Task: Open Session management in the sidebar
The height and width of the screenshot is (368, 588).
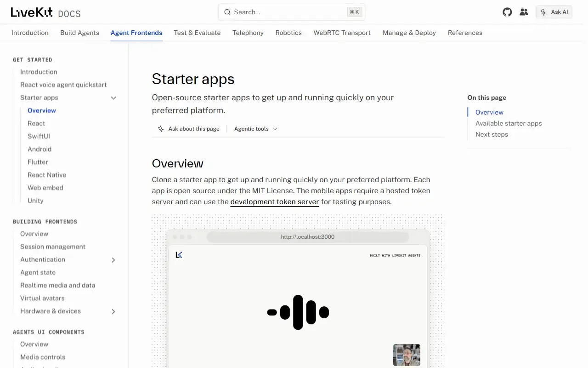Action: (53, 247)
